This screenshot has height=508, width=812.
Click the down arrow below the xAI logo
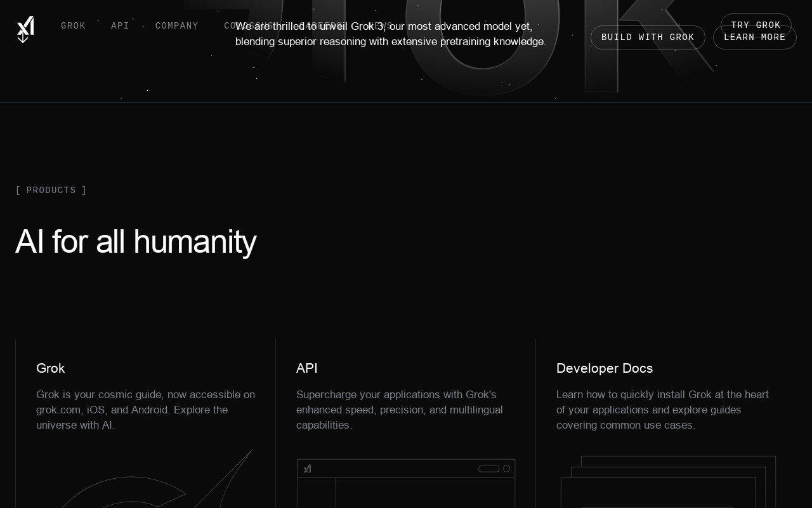[x=23, y=38]
